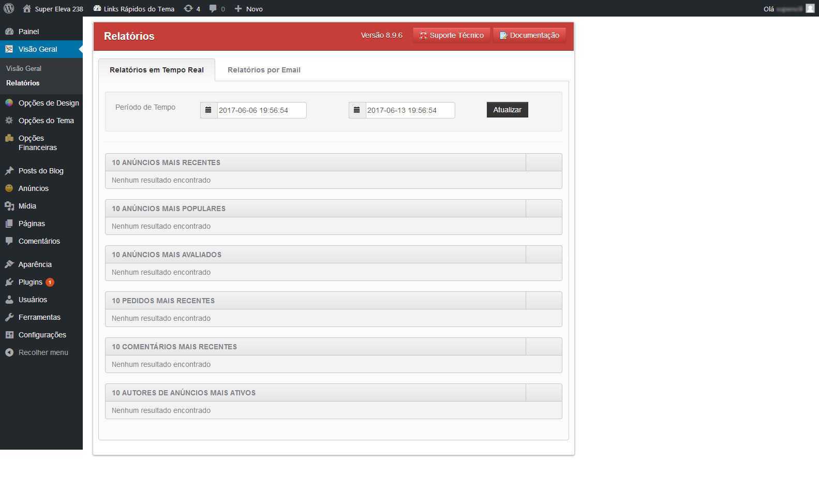Click the WordPress logo icon

pyautogui.click(x=9, y=8)
